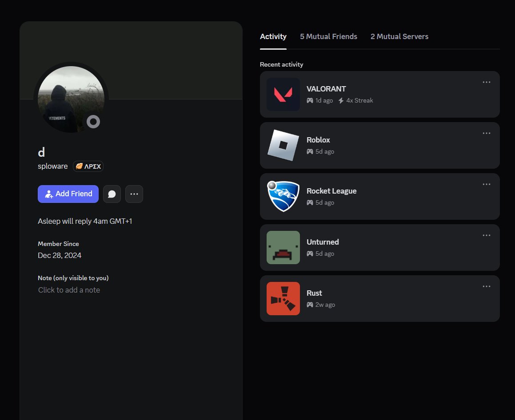Open the Rust game icon
Viewport: 515px width, 420px height.
coord(283,299)
